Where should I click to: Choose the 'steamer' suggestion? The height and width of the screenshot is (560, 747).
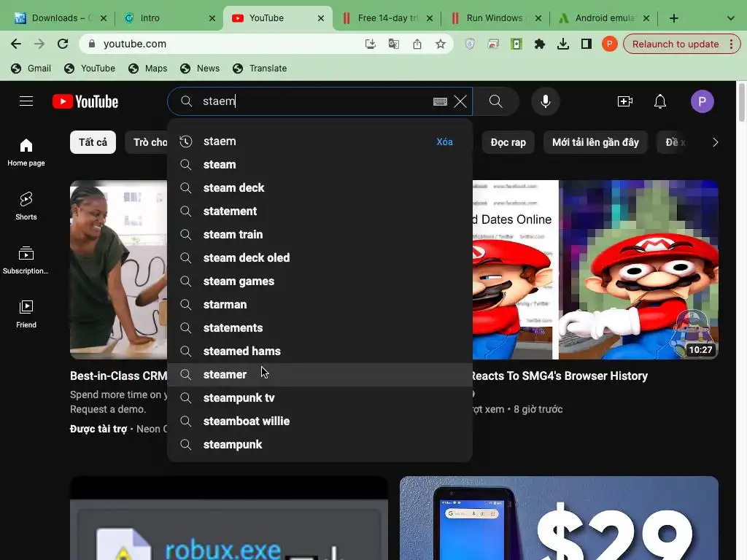pyautogui.click(x=320, y=375)
